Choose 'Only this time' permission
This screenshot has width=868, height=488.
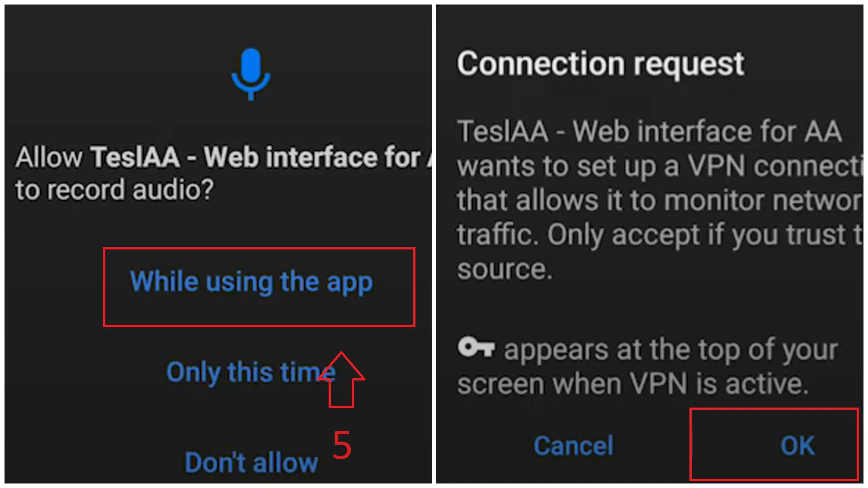pos(251,372)
